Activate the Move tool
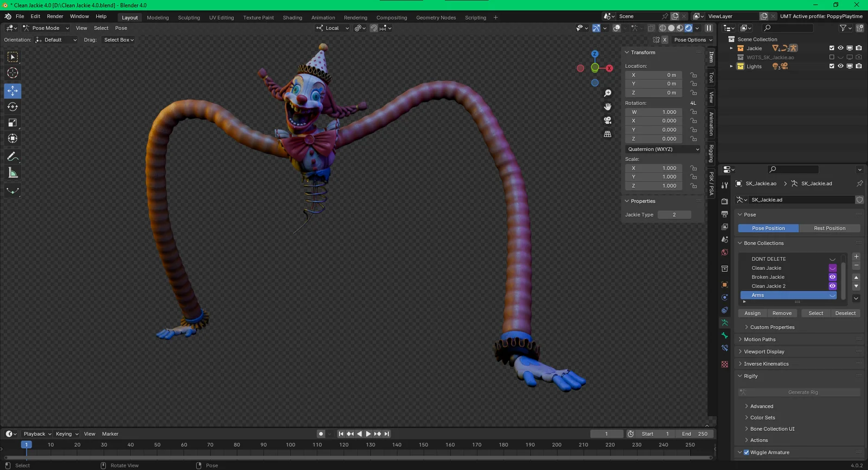 [x=12, y=91]
